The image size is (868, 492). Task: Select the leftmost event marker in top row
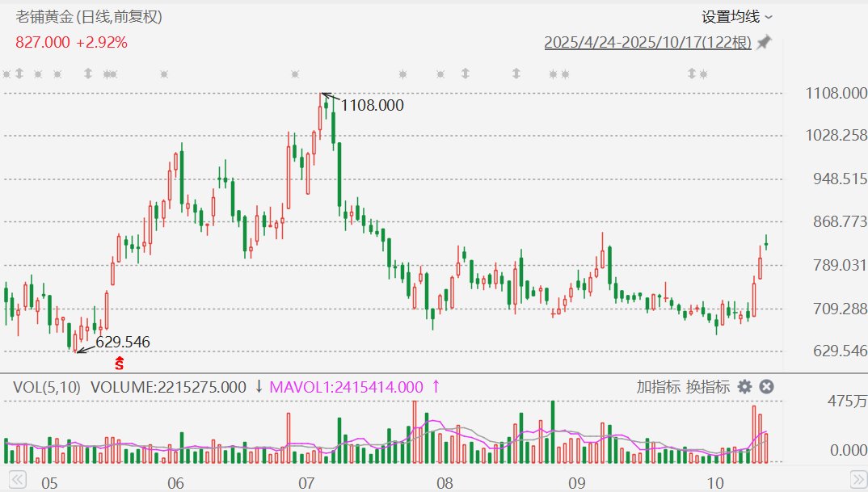coord(6,74)
